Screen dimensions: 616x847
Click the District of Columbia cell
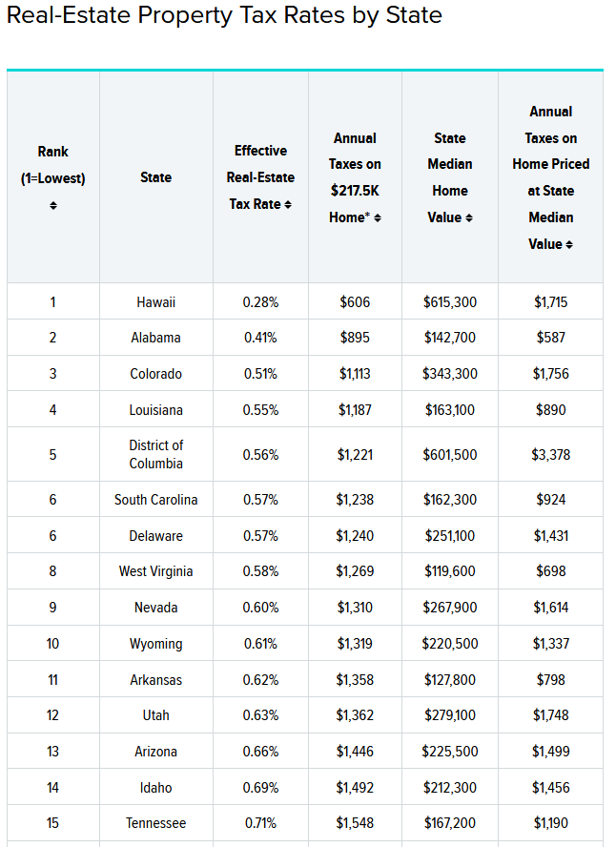[155, 454]
